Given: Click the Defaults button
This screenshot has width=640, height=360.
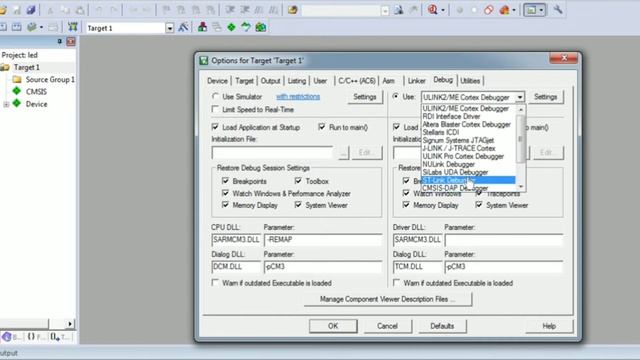Looking at the screenshot, I should tap(442, 326).
